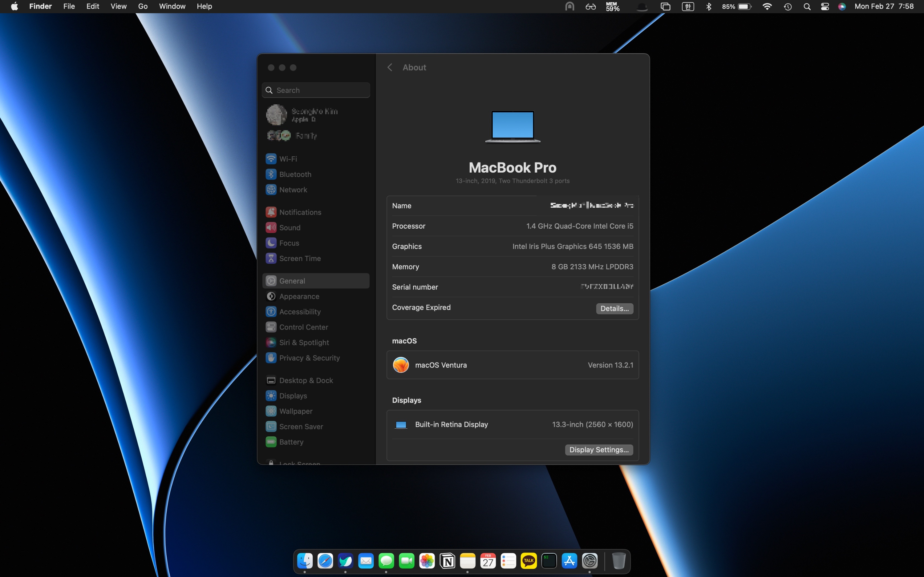Screen dimensions: 924x577
Task: Open Wi-Fi settings in sidebar
Action: coord(288,159)
